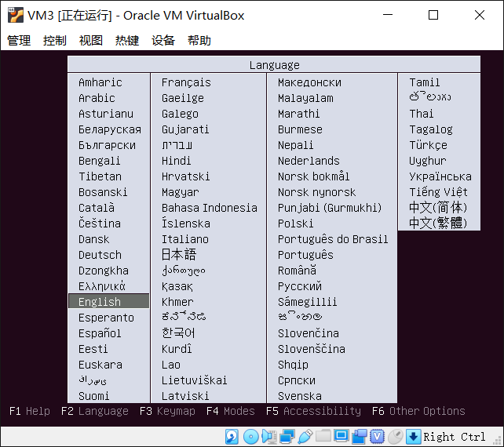This screenshot has height=447, width=504.
Task: Click F2 Language option
Action: [x=95, y=411]
